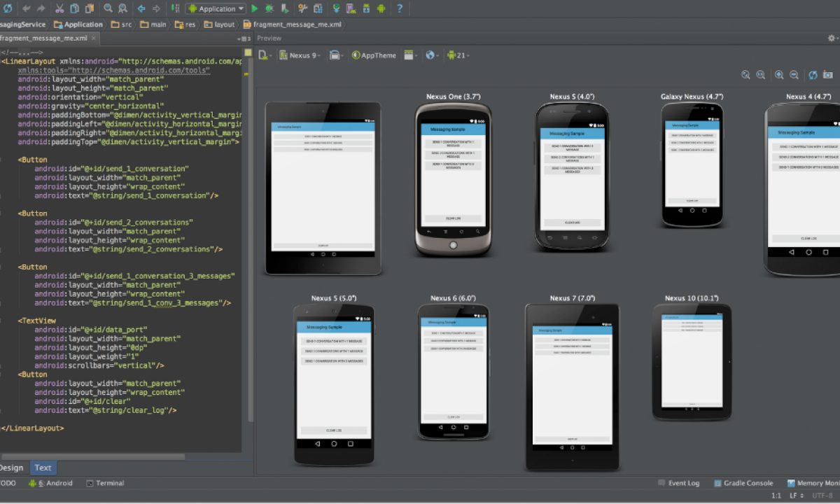840x504 pixels.
Task: Open the Nexus 9 device dropdown
Action: (300, 55)
